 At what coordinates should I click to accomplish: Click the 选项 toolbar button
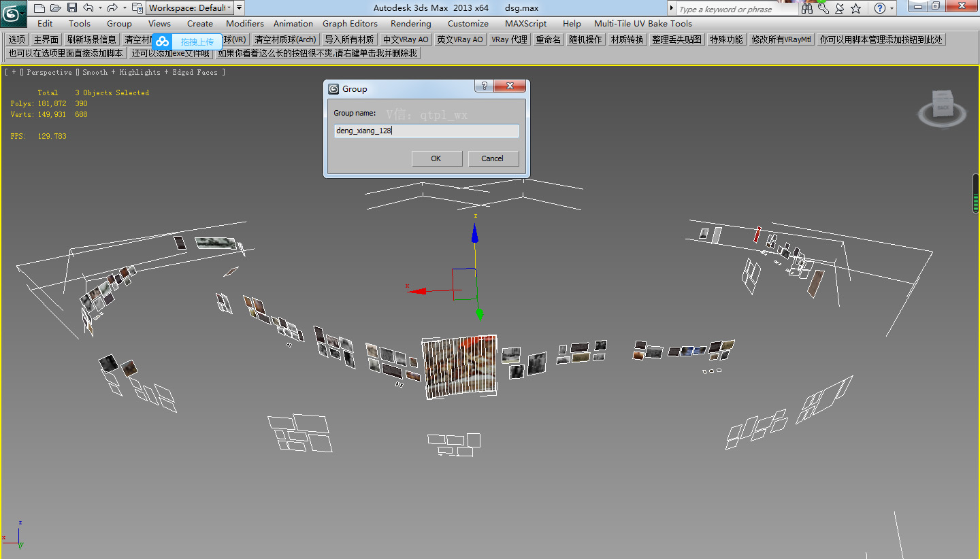pyautogui.click(x=16, y=39)
